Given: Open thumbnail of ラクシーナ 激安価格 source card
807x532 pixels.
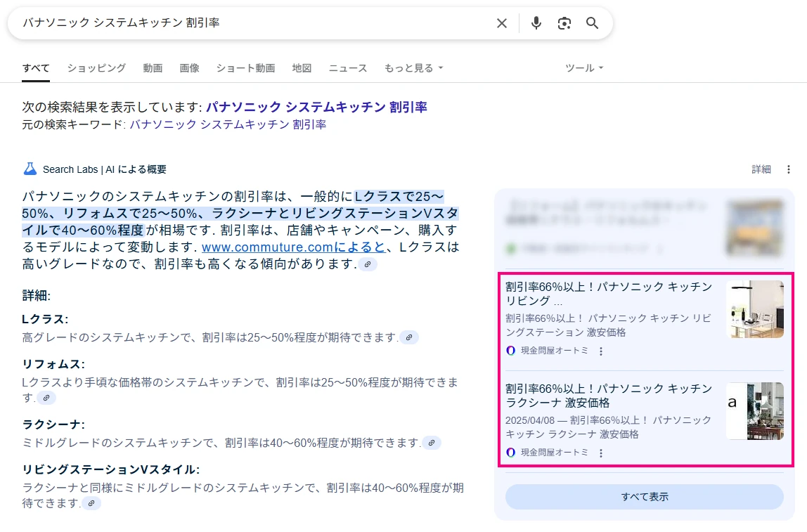Looking at the screenshot, I should click(755, 411).
